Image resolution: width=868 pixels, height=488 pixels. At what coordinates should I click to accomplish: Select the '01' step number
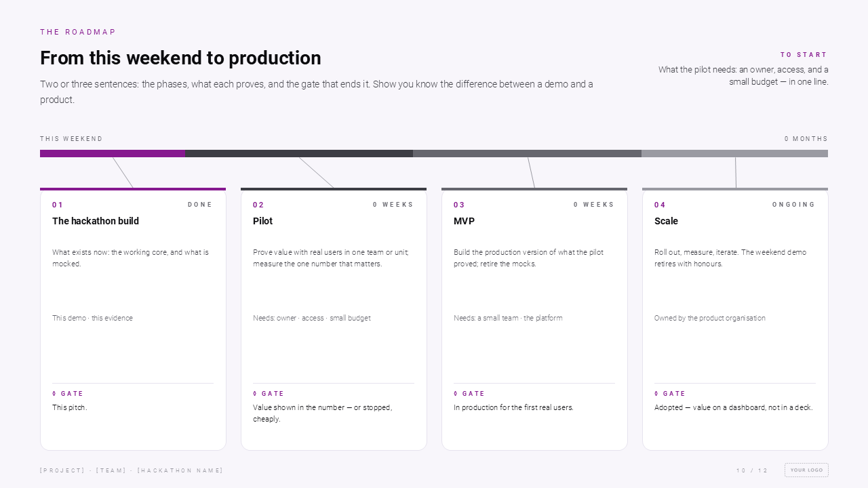58,205
